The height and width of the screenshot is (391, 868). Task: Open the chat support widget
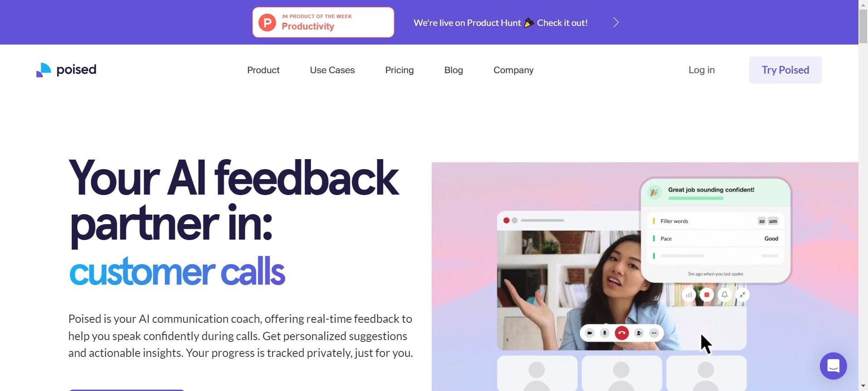[833, 366]
